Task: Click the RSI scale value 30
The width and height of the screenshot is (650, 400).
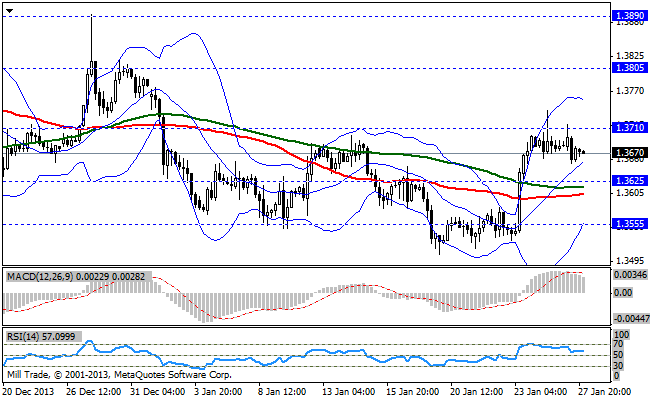Action: point(618,366)
